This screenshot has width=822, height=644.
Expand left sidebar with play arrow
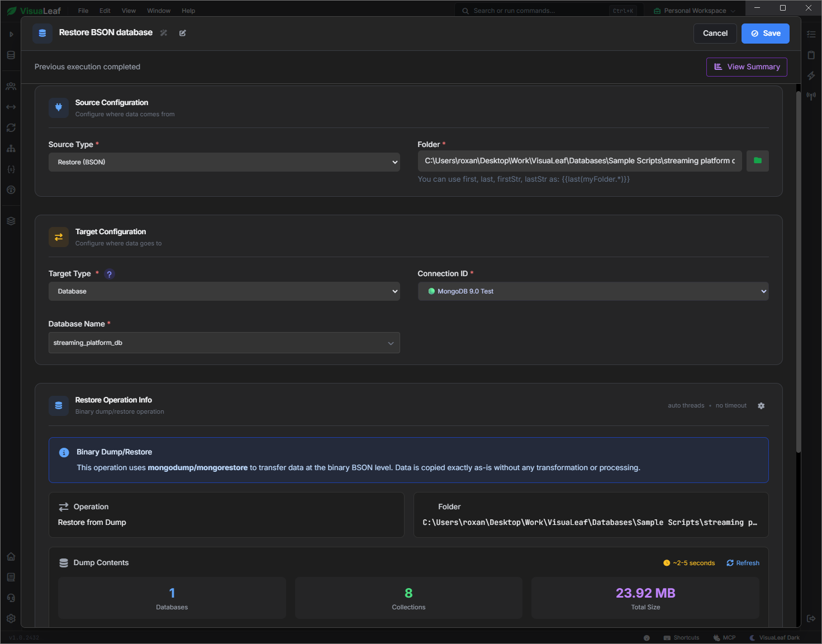[x=11, y=34]
